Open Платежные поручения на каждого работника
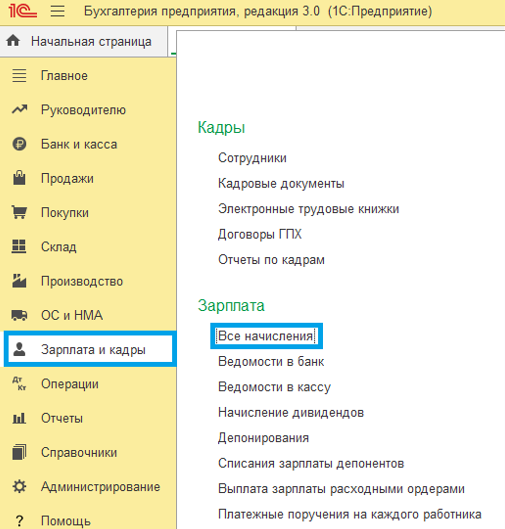 click(x=349, y=514)
